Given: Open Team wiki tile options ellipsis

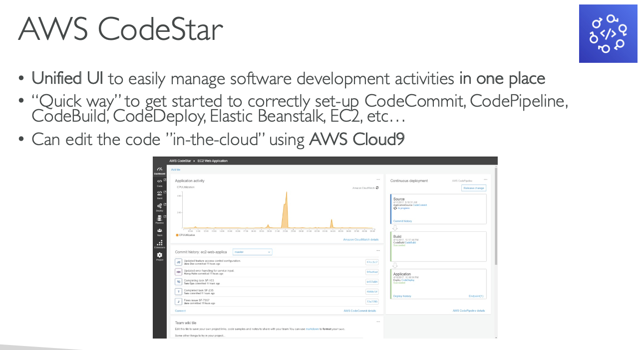Looking at the screenshot, I should (x=378, y=322).
